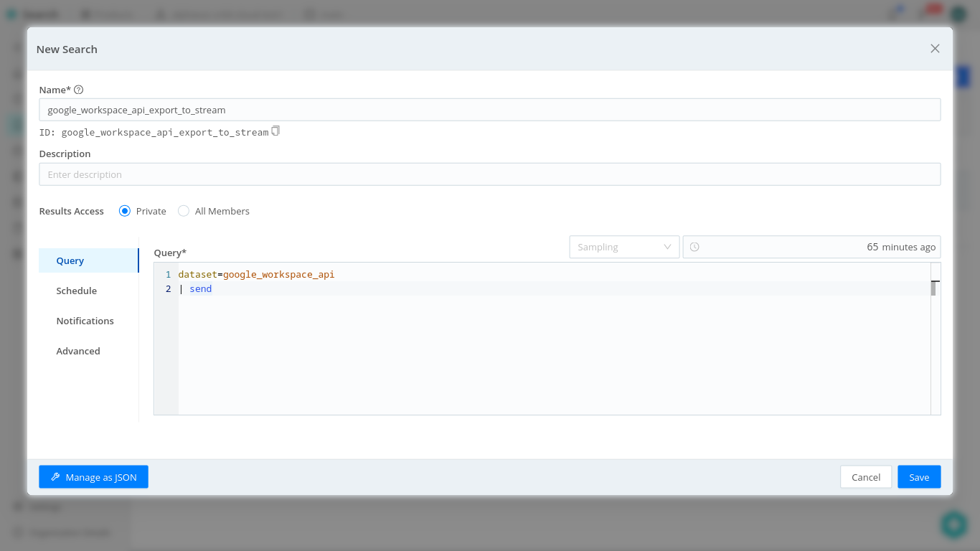The height and width of the screenshot is (551, 980).
Task: Close the New Search dialog with the X
Action: 935,48
